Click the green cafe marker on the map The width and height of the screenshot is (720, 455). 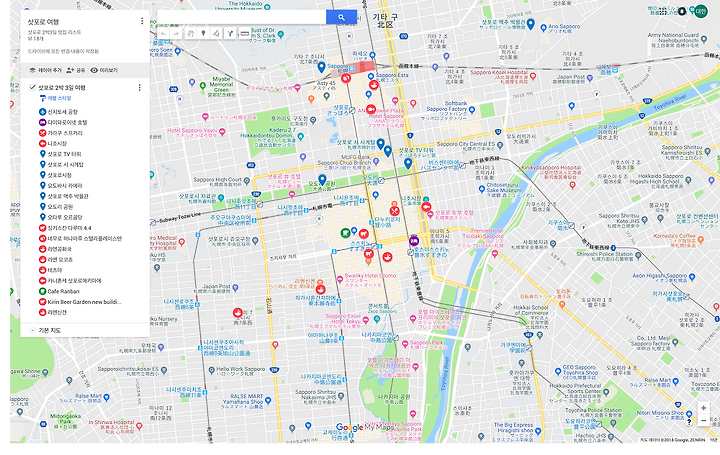coord(345,233)
